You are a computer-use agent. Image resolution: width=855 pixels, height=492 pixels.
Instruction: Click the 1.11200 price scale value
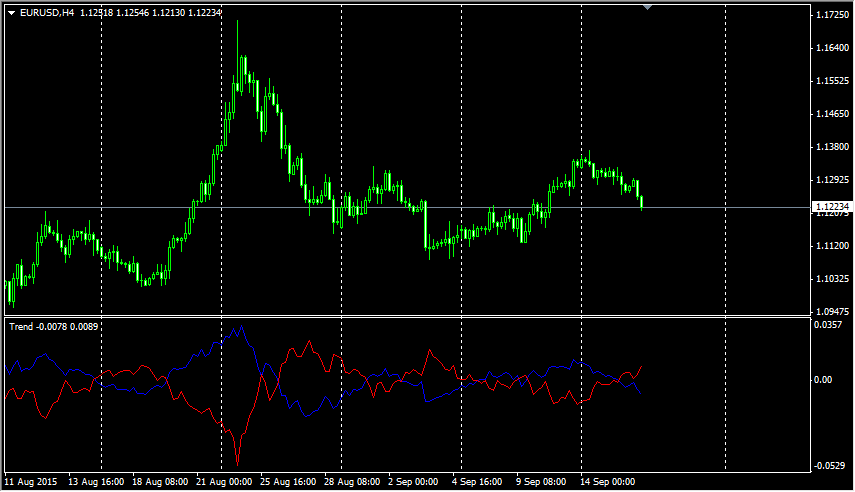(x=832, y=246)
